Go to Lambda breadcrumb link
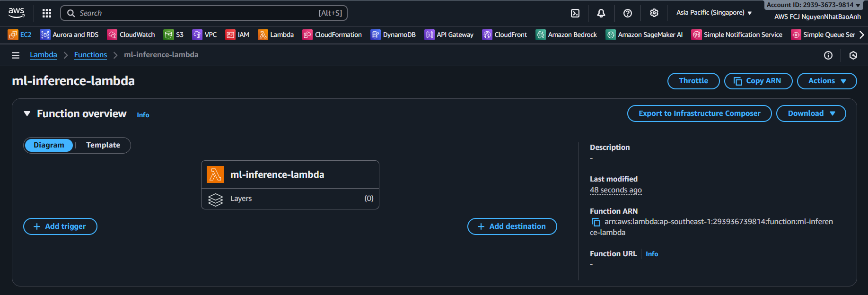This screenshot has width=868, height=295. tap(44, 55)
